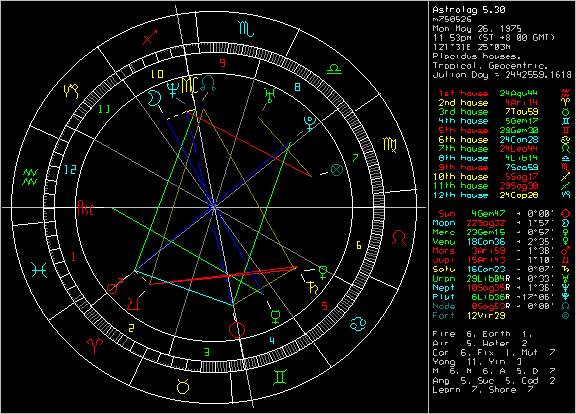Click the Scorpio glyph on outer ring
This screenshot has width=576, height=414.
(246, 29)
